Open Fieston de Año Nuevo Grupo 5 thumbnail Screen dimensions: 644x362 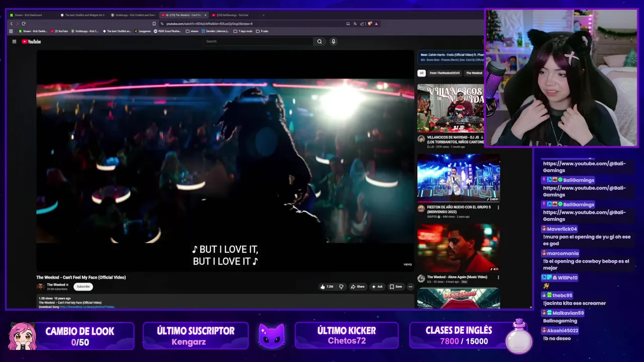coord(458,178)
